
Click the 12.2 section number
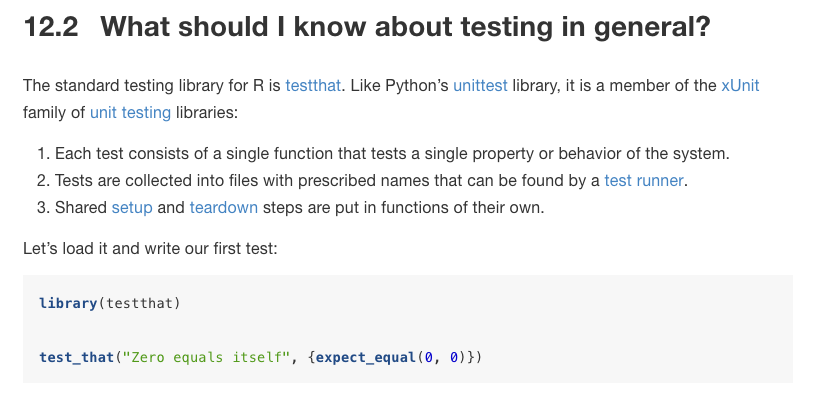(52, 26)
